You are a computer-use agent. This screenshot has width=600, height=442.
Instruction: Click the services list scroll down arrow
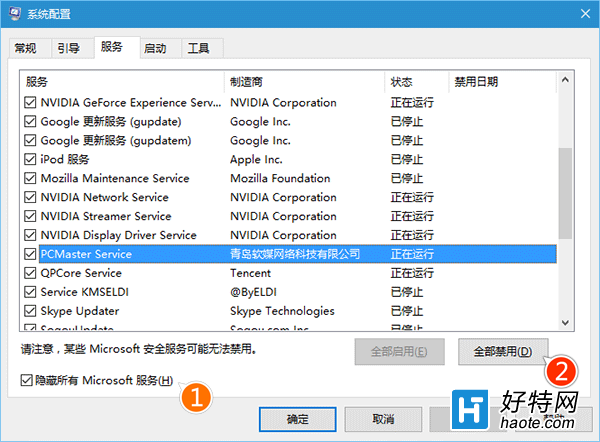565,323
